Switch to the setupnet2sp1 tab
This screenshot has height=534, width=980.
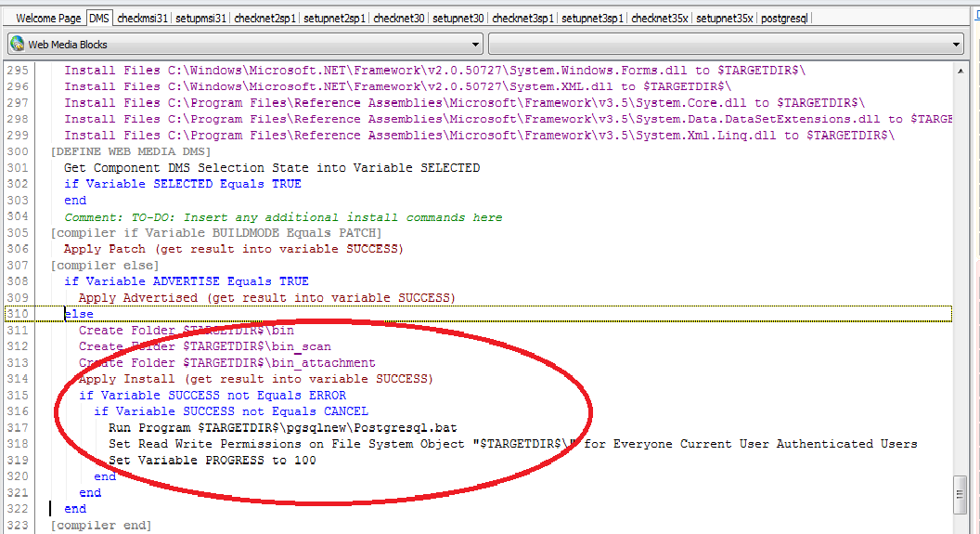click(334, 19)
